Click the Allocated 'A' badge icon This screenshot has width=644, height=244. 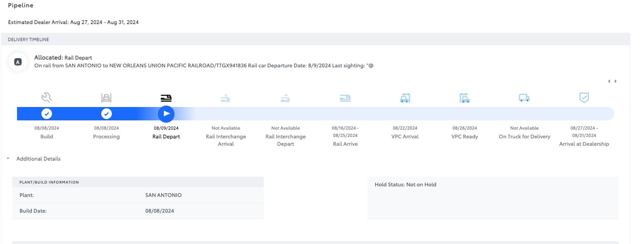pyautogui.click(x=18, y=61)
